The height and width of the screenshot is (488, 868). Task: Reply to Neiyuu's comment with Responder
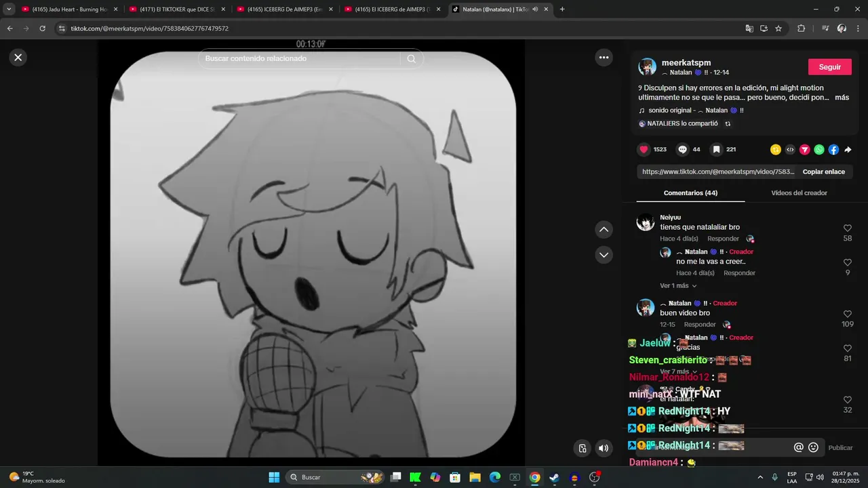(x=723, y=239)
